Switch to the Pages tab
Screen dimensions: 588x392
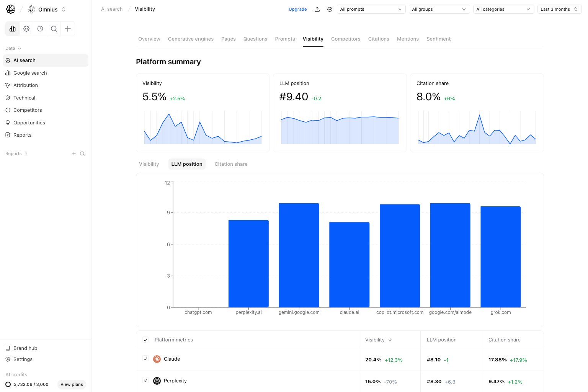(229, 39)
